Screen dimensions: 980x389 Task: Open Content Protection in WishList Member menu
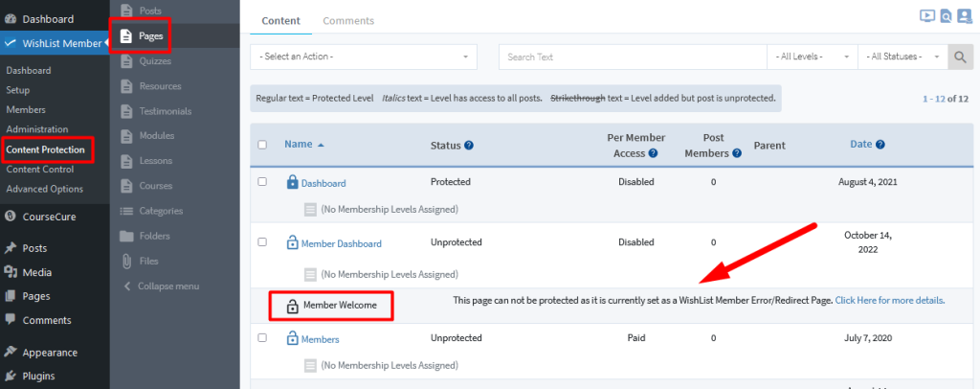pyautogui.click(x=45, y=149)
